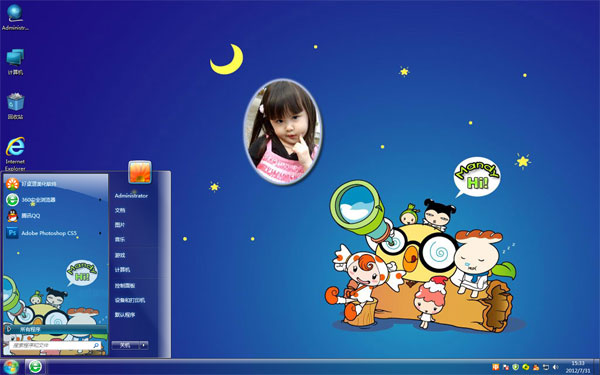Open Administrator folder in Start menu

131,196
